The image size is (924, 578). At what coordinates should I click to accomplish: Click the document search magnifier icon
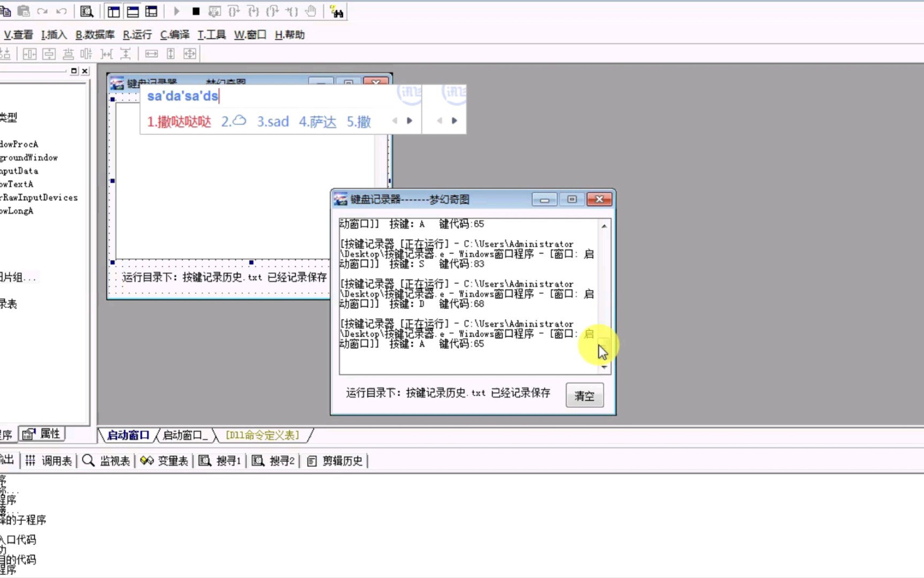click(87, 11)
